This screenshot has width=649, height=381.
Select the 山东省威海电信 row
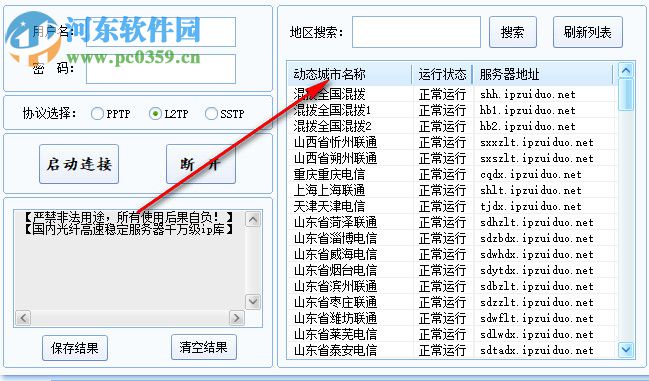[x=451, y=254]
